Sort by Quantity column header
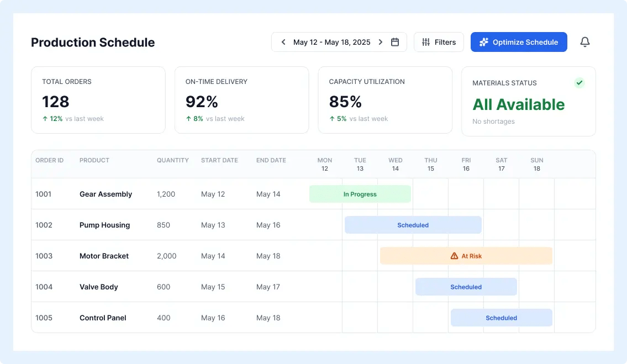Image resolution: width=627 pixels, height=364 pixels. 173,160
